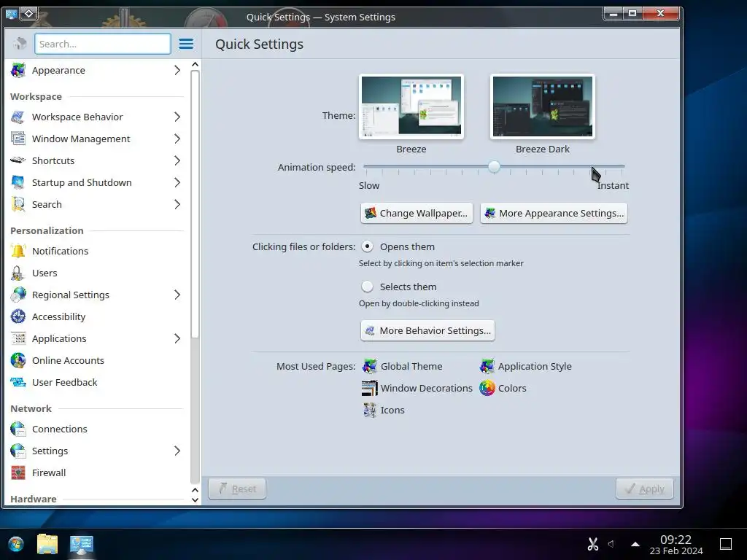Open the Accessibility settings entry
Viewport: 747px width, 560px height.
point(96,316)
